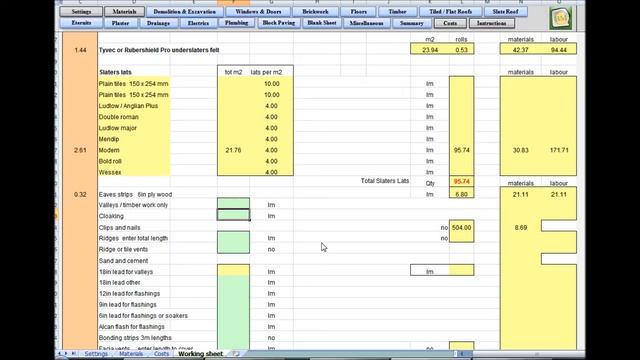640x360 pixels.
Task: Click the 'Tyvec or Rubershield Pro underslaters felt' label
Action: click(159, 50)
